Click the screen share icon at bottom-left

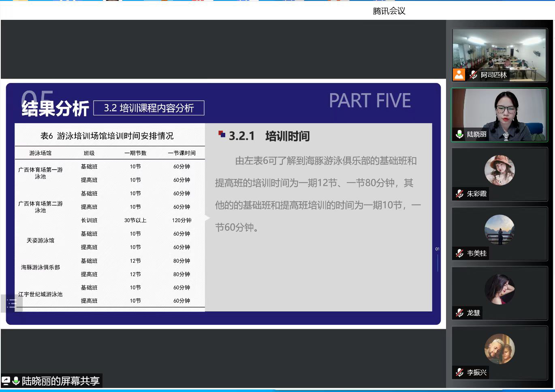[6, 381]
